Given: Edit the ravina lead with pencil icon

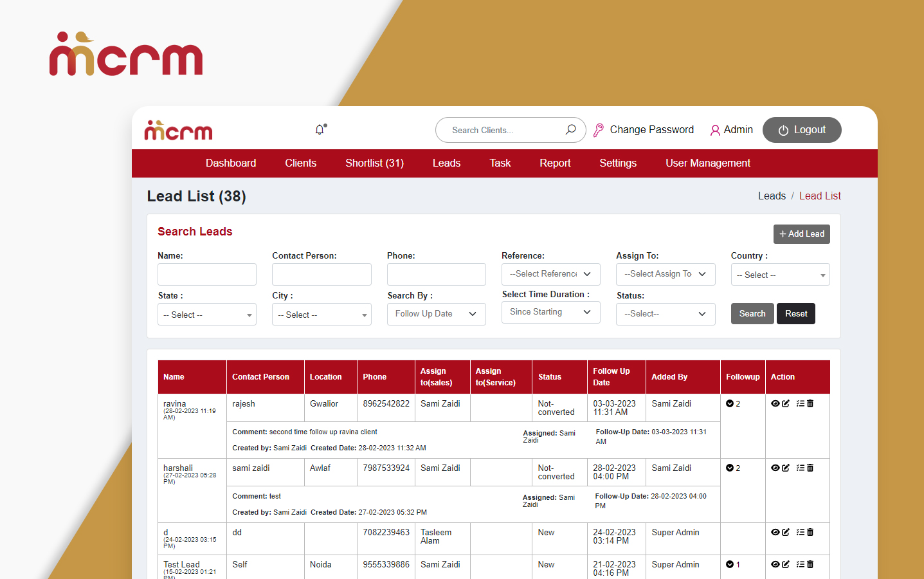Looking at the screenshot, I should point(786,403).
